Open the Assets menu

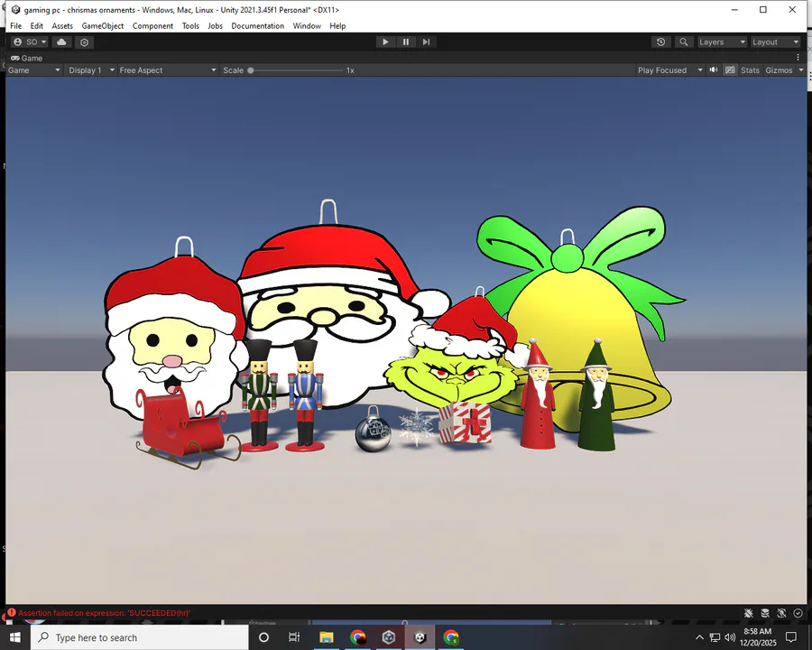tap(62, 26)
